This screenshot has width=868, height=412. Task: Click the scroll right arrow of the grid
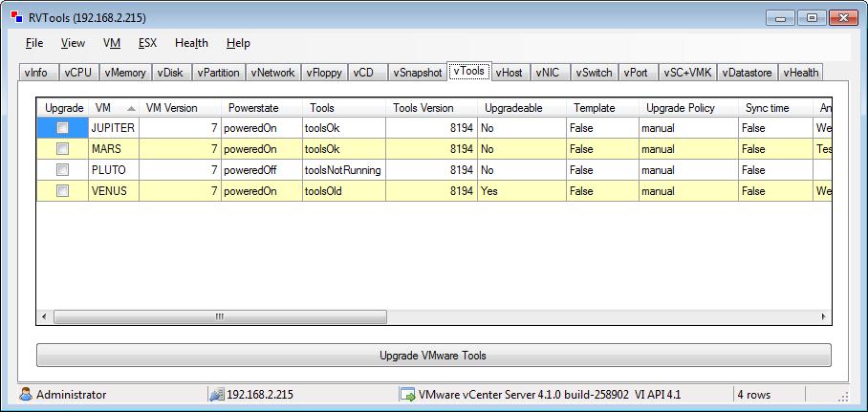point(823,316)
